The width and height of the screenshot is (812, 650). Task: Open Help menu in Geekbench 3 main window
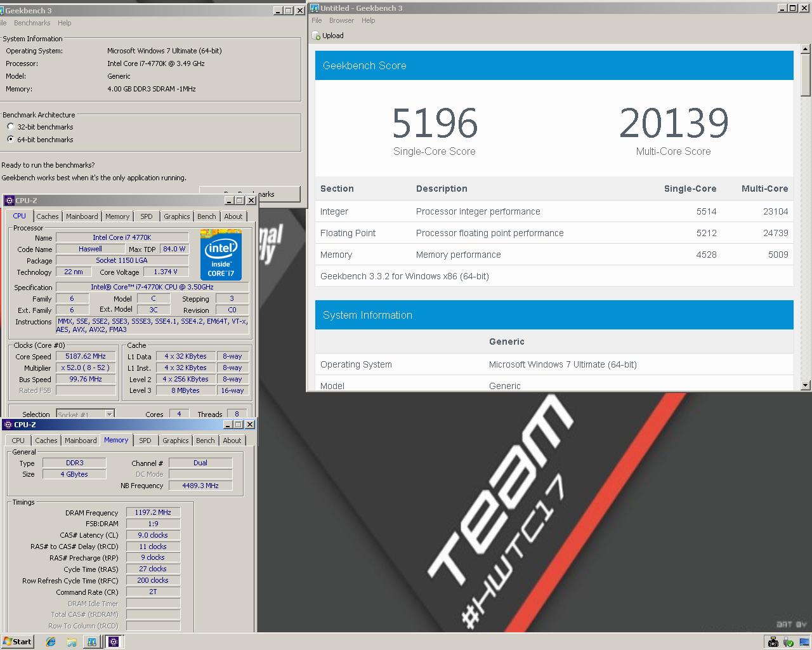click(x=64, y=23)
